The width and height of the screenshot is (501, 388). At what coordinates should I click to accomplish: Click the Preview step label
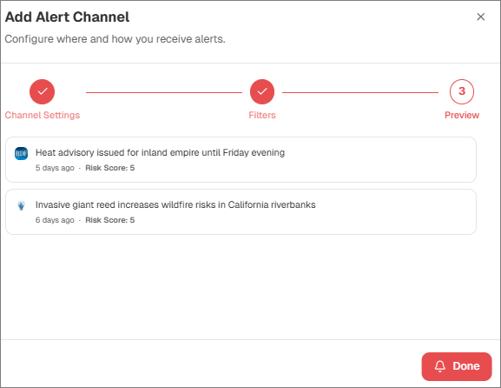(462, 115)
